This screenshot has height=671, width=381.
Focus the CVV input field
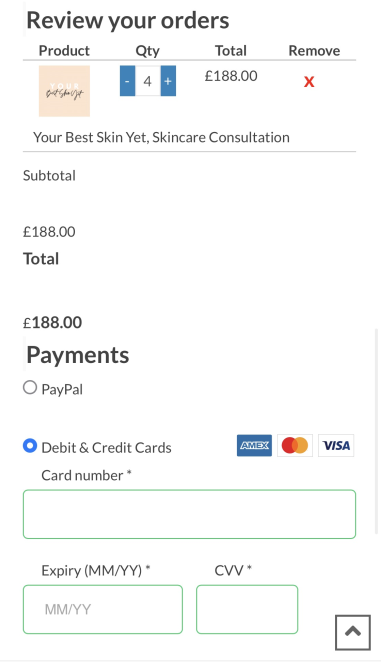(x=247, y=609)
